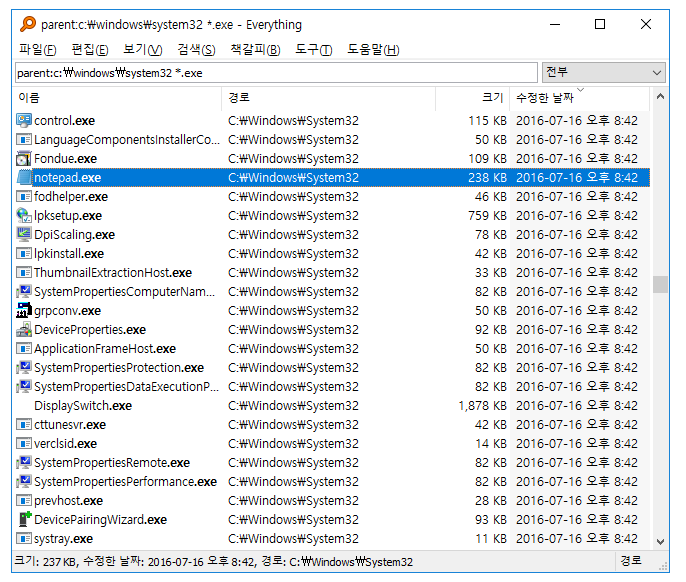Click the 78 KB size value

[x=491, y=235]
